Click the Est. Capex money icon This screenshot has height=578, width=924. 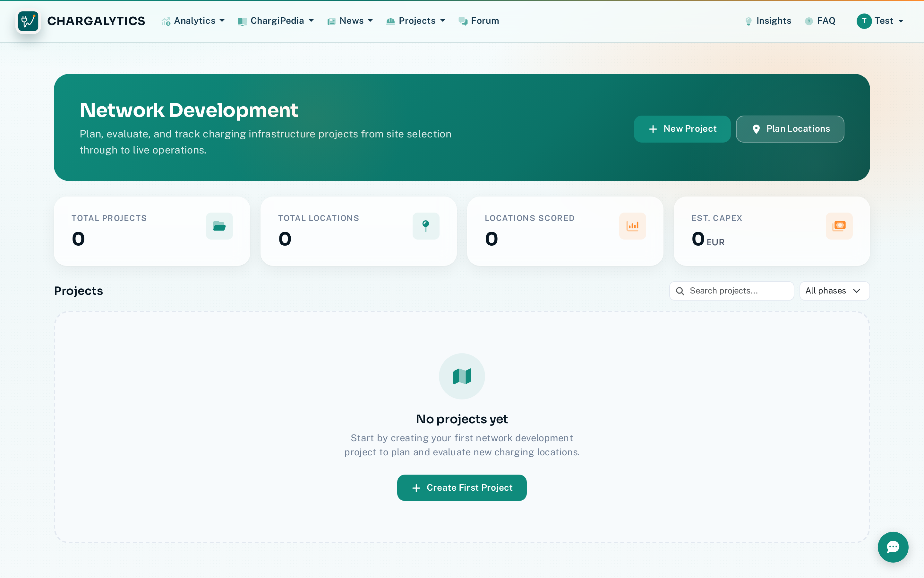pyautogui.click(x=839, y=226)
